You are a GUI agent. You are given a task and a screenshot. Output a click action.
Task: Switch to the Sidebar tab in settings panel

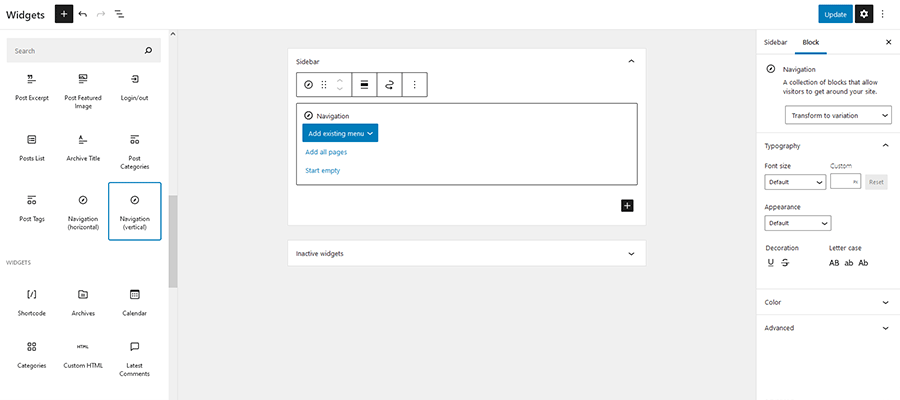[x=775, y=43]
